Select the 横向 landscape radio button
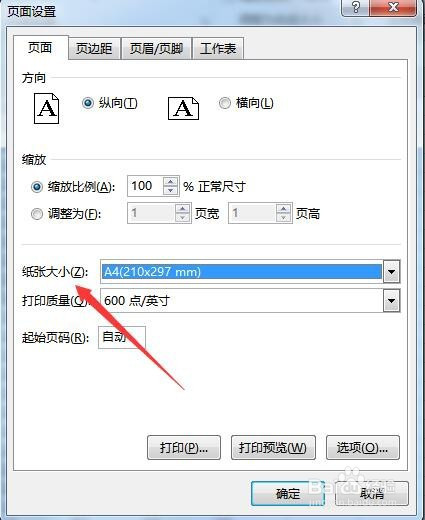This screenshot has width=425, height=520. (x=225, y=103)
